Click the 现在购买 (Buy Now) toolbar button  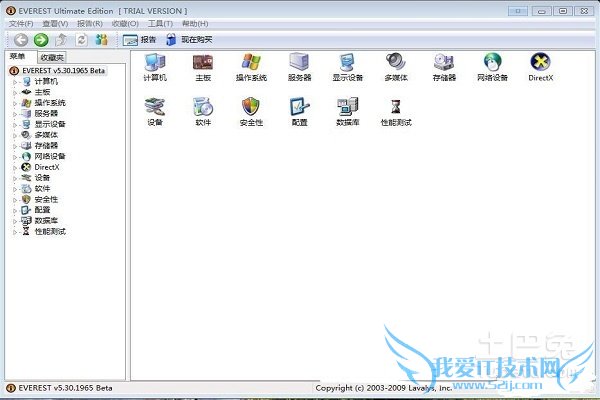pos(189,39)
